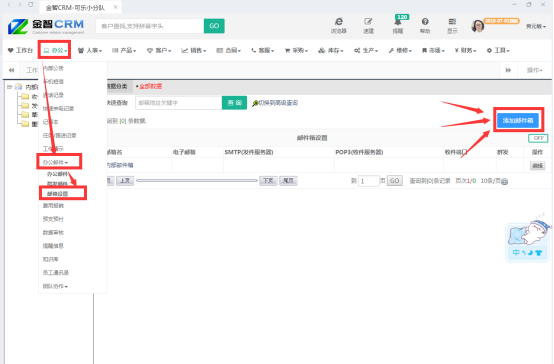This screenshot has height=364, width=554.
Task: Select 记事本 menu entry
Action: [51, 122]
